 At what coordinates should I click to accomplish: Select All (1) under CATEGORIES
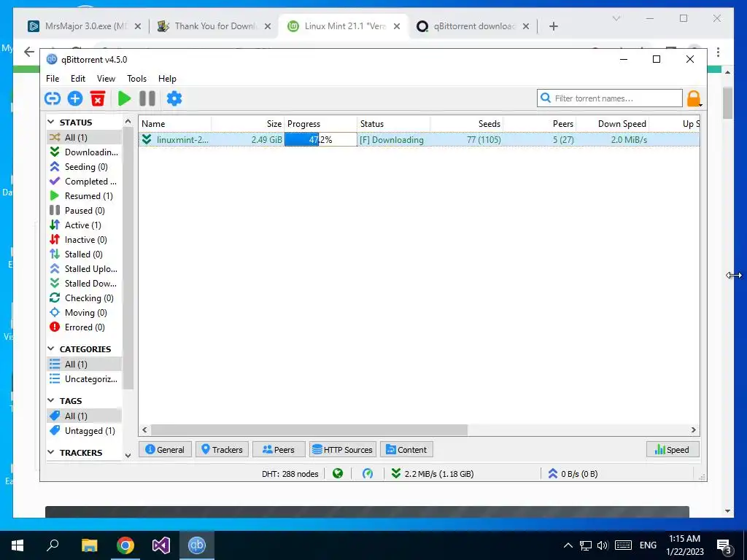[x=85, y=365]
